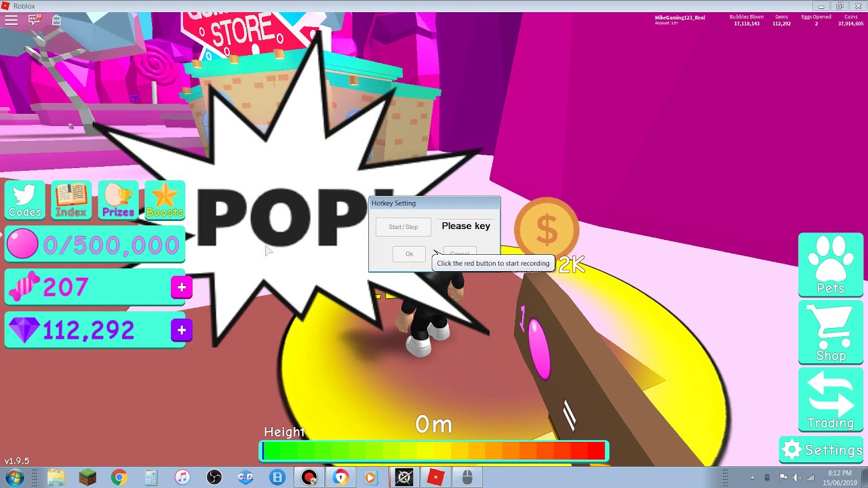Viewport: 868px width, 488px height.
Task: Switch to the red-disc recorder taskbar app
Action: pyautogui.click(x=309, y=478)
